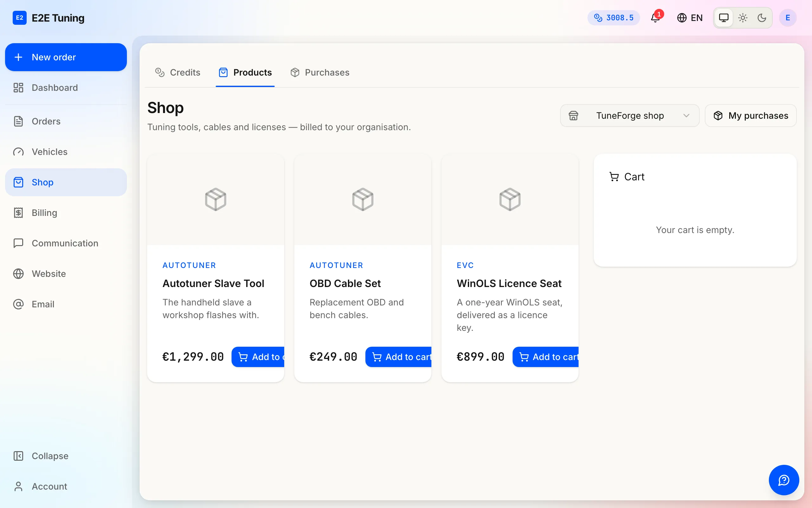Click WinOLS Licence Seat product image
This screenshot has height=508, width=812.
(510, 200)
